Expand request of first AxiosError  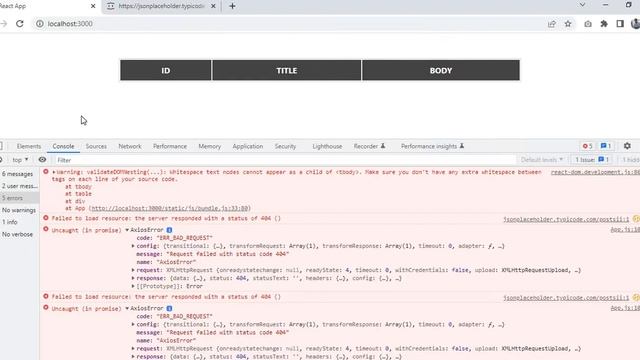point(133,270)
